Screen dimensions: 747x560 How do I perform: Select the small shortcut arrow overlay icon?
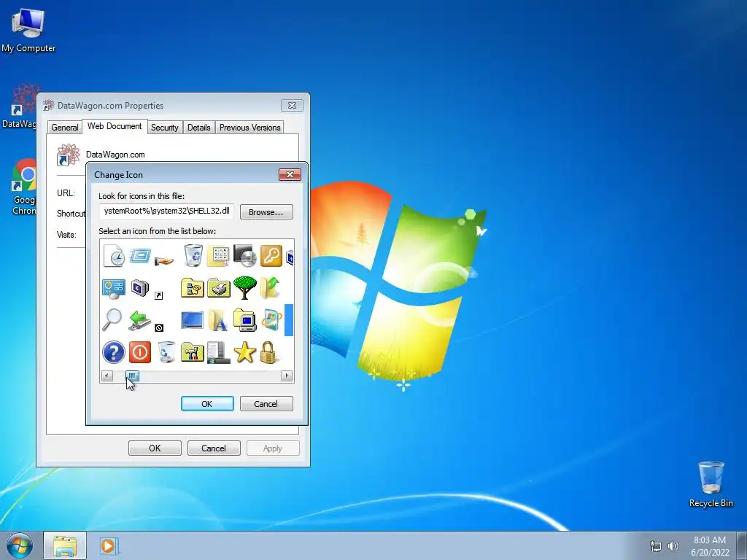[159, 296]
